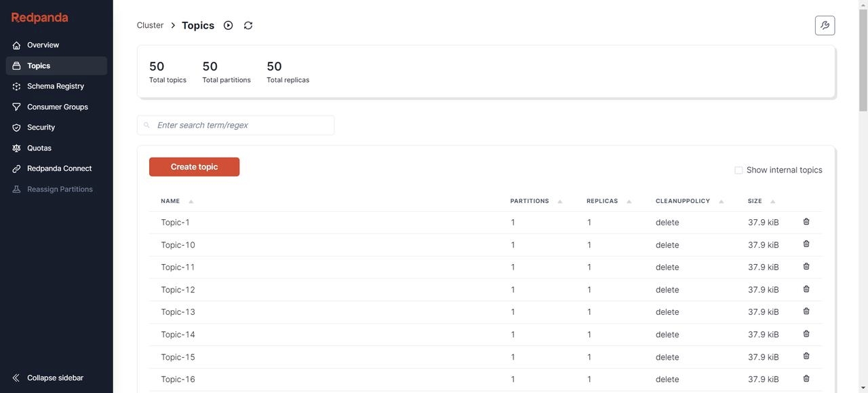
Task: Go to Consumer Groups page
Action: (58, 107)
